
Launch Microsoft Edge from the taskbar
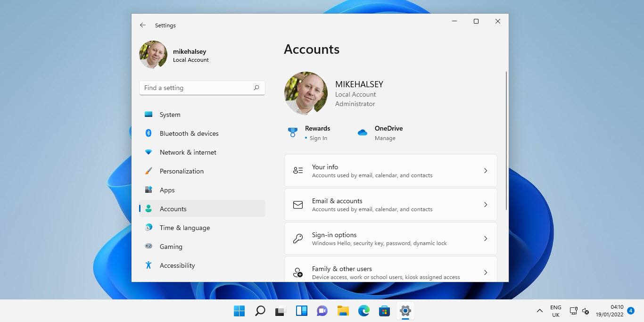tap(363, 311)
